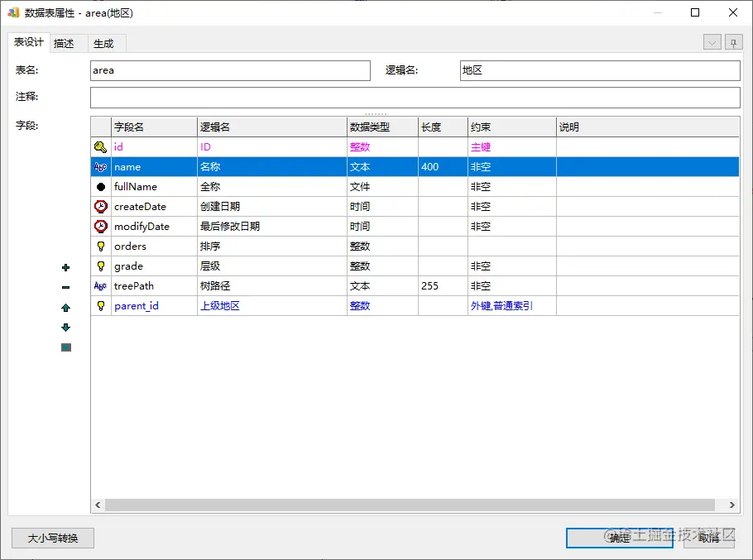Click the 大小写转换 button
Image resolution: width=753 pixels, height=560 pixels.
(53, 538)
